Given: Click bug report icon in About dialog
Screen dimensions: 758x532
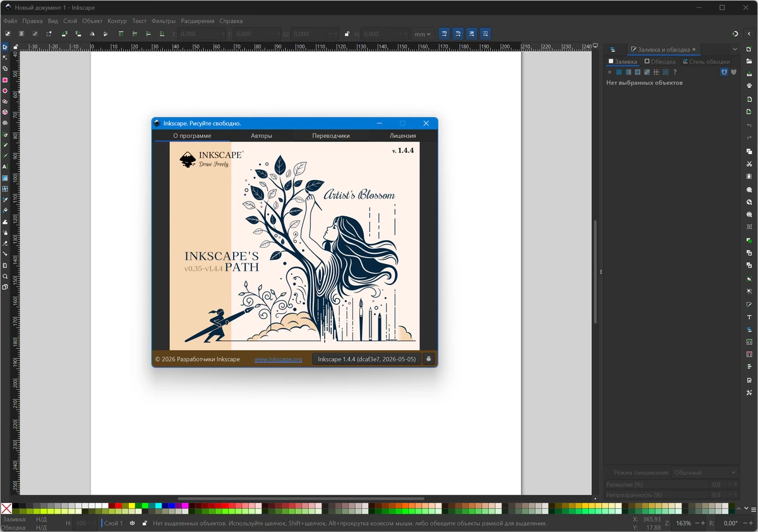Looking at the screenshot, I should click(x=429, y=359).
